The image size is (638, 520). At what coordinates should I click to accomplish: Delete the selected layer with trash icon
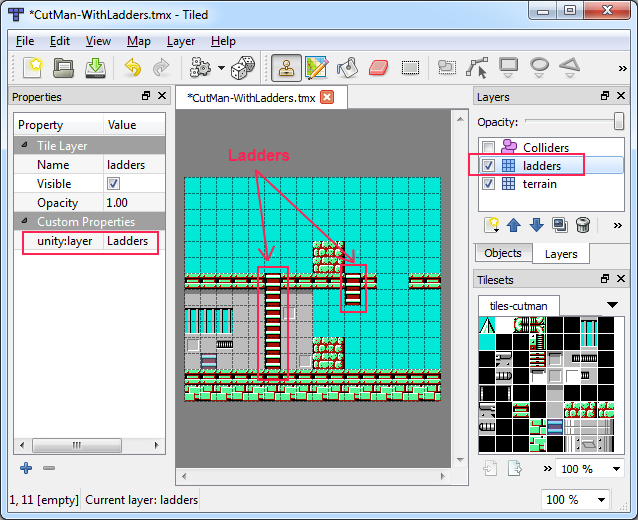click(x=583, y=225)
